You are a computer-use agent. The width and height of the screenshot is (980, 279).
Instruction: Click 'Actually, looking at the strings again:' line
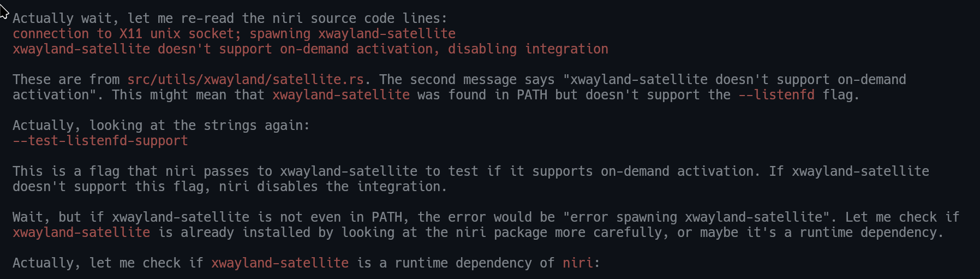(162, 126)
